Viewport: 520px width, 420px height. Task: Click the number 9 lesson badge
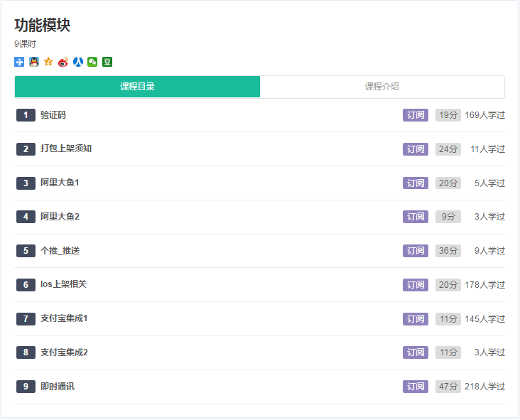pos(26,387)
